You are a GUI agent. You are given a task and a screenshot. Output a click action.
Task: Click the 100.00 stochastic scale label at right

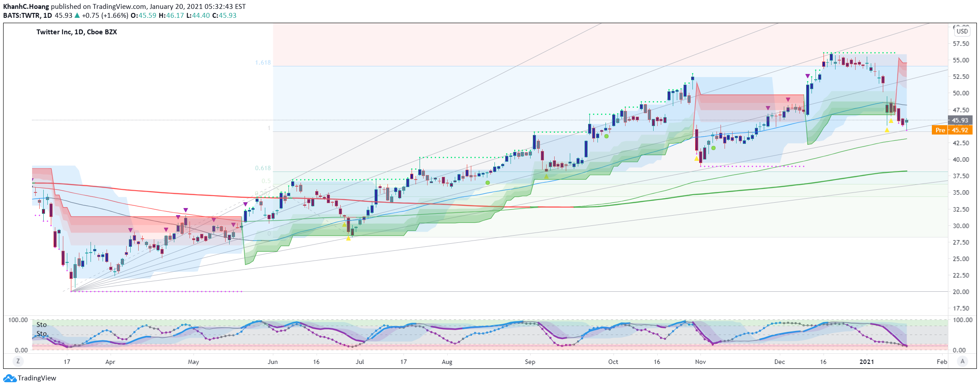[963, 320]
